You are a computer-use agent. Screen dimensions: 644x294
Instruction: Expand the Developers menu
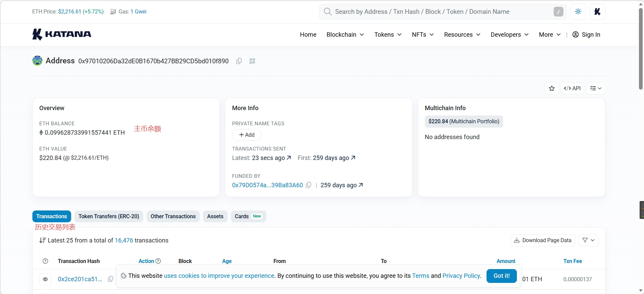(509, 35)
